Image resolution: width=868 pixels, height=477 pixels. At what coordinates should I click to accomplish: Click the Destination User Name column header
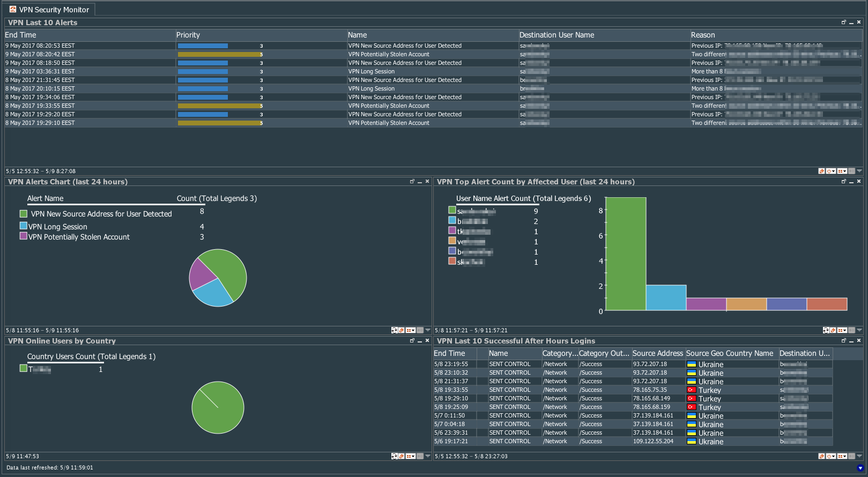pos(557,35)
